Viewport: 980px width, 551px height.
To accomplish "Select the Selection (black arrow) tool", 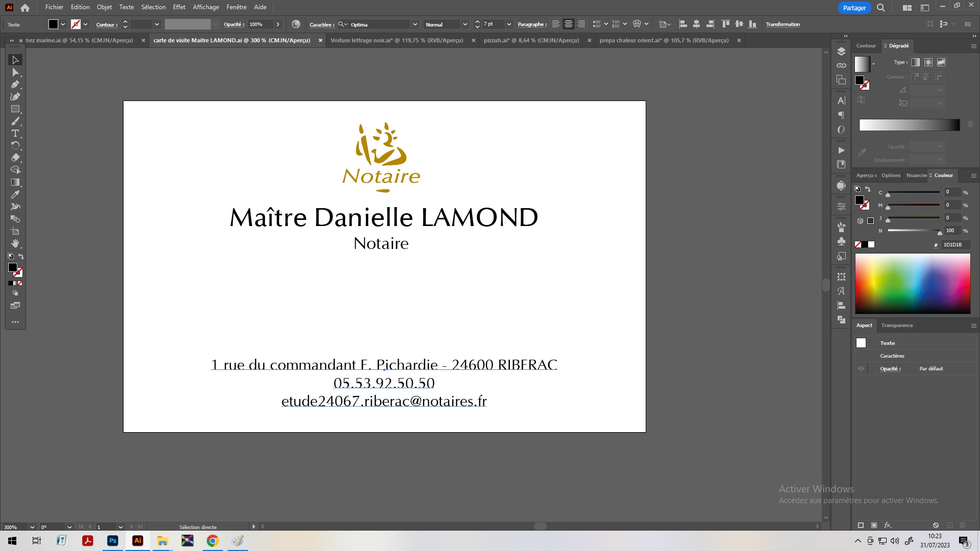I will coord(15,60).
